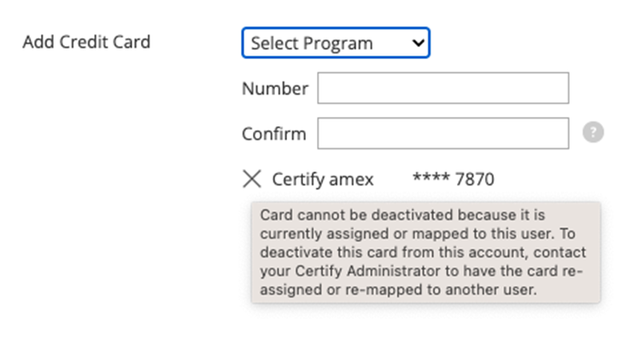Click the "Select Program" text in the combo box
644x344 pixels.
click(312, 43)
